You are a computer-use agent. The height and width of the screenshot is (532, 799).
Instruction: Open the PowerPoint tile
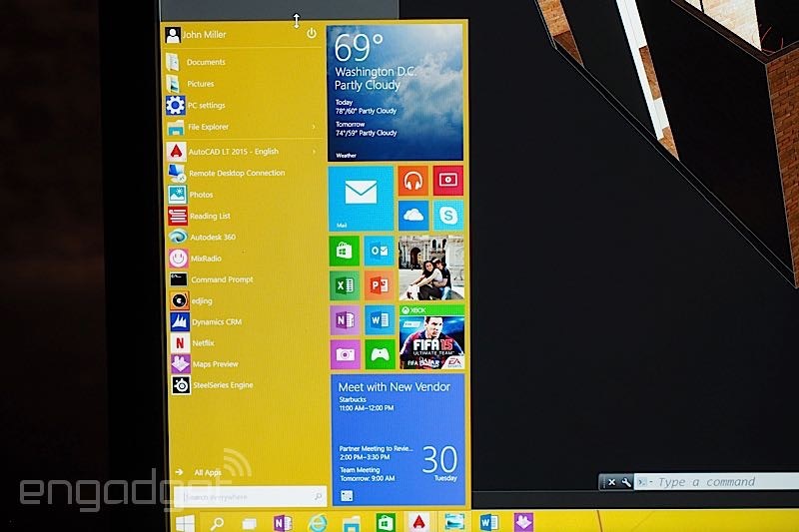[x=380, y=285]
